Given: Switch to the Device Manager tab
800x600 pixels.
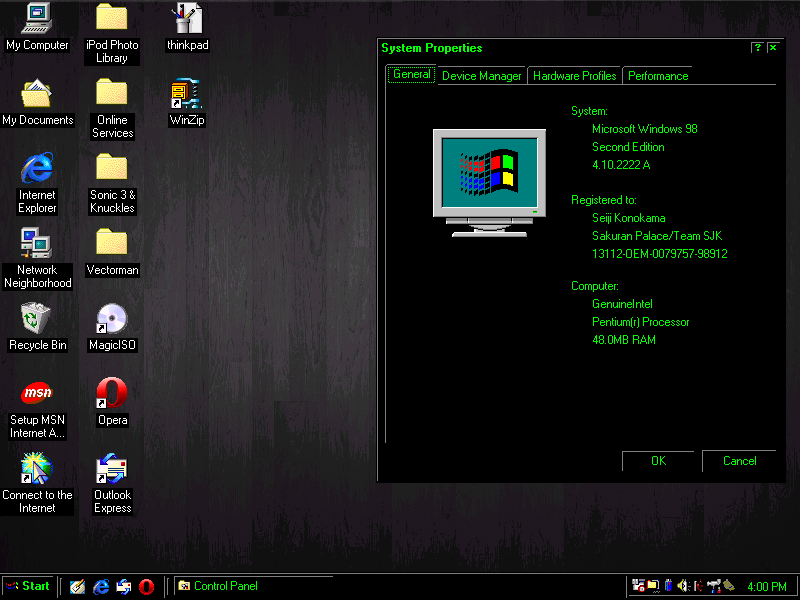Looking at the screenshot, I should tap(481, 76).
